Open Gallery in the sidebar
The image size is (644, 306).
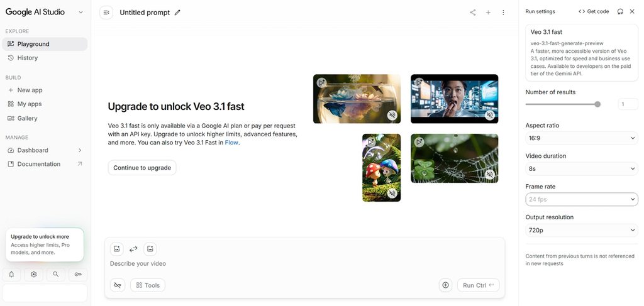pyautogui.click(x=45, y=118)
